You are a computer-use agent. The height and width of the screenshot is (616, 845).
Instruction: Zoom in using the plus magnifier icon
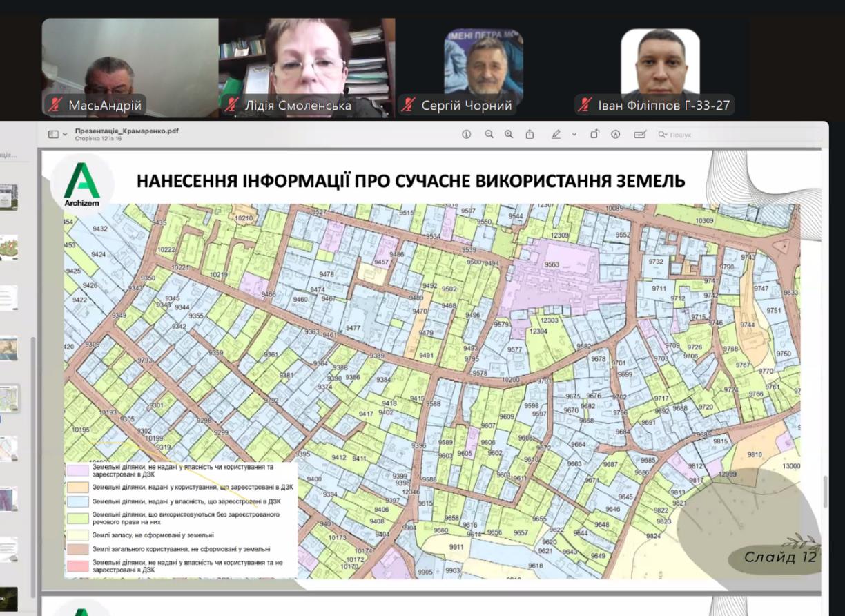point(509,135)
